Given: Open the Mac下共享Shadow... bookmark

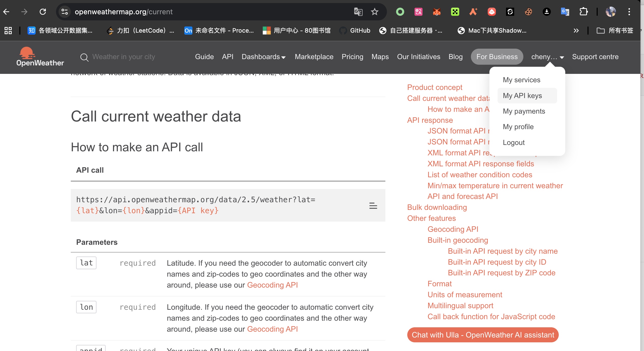Looking at the screenshot, I should (x=492, y=31).
